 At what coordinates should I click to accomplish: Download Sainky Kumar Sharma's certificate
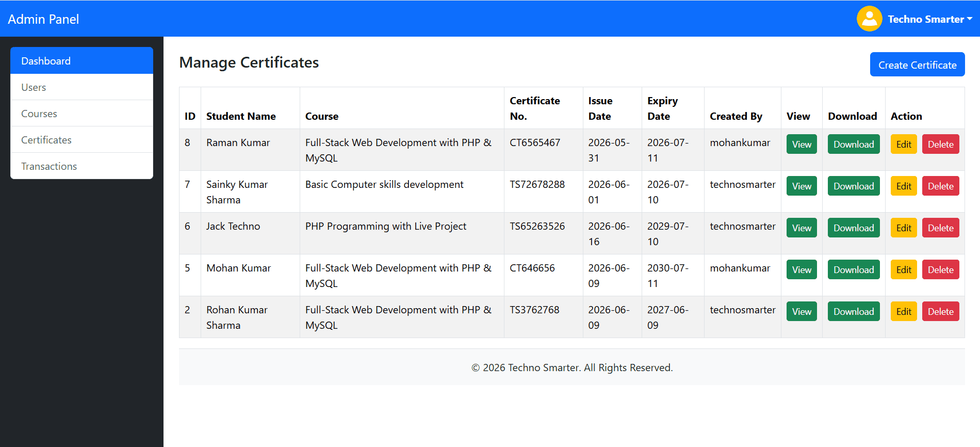tap(854, 186)
